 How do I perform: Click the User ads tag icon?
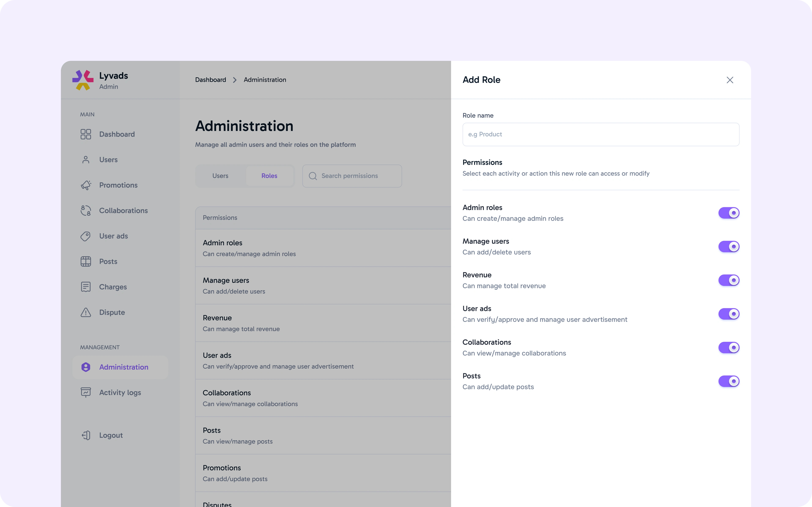[x=86, y=236]
